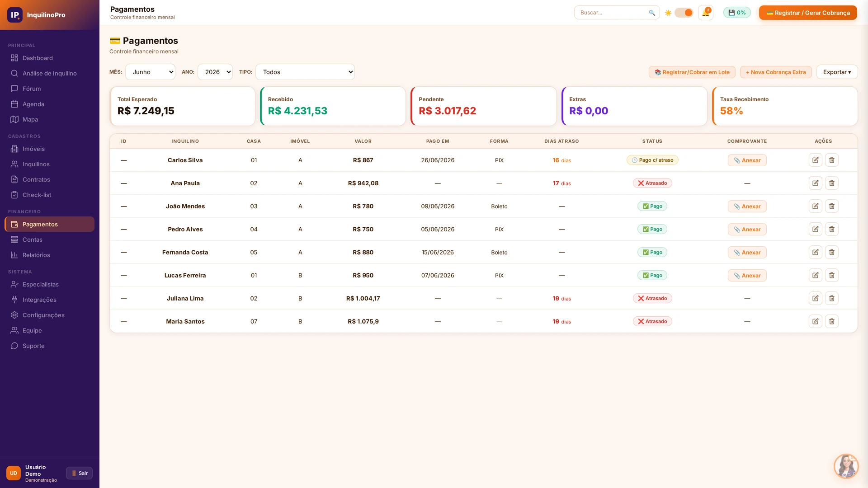Expand the Ano selector showing 2026
Screen dimensions: 868x488
(215, 72)
